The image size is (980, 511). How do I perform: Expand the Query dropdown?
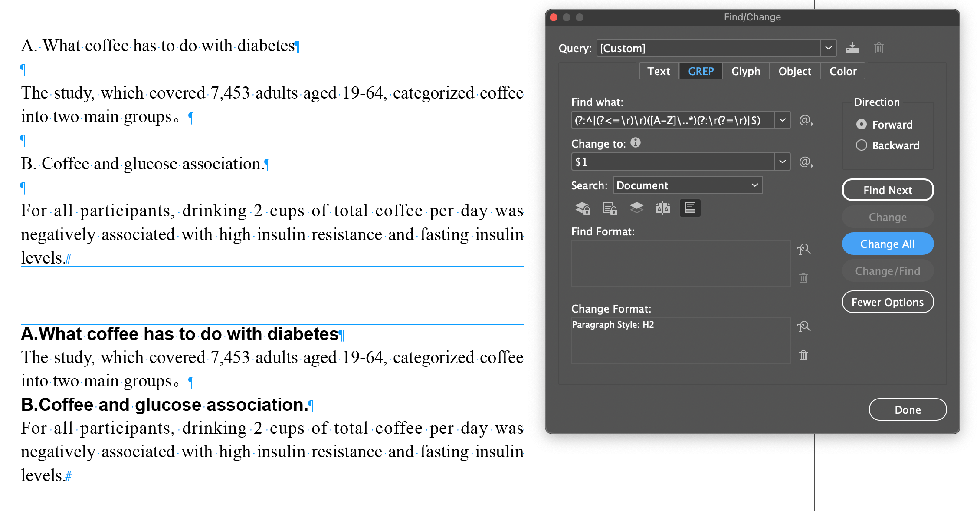[x=828, y=48]
